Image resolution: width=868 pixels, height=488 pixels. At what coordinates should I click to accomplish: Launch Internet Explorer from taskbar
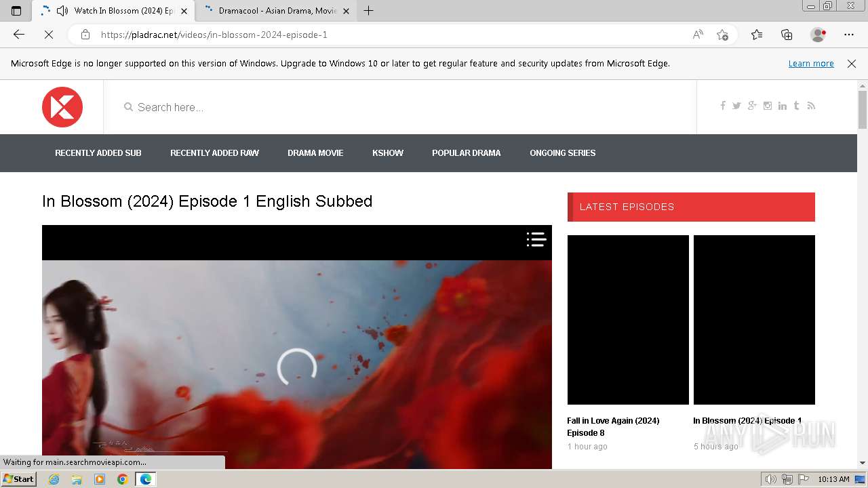point(54,479)
